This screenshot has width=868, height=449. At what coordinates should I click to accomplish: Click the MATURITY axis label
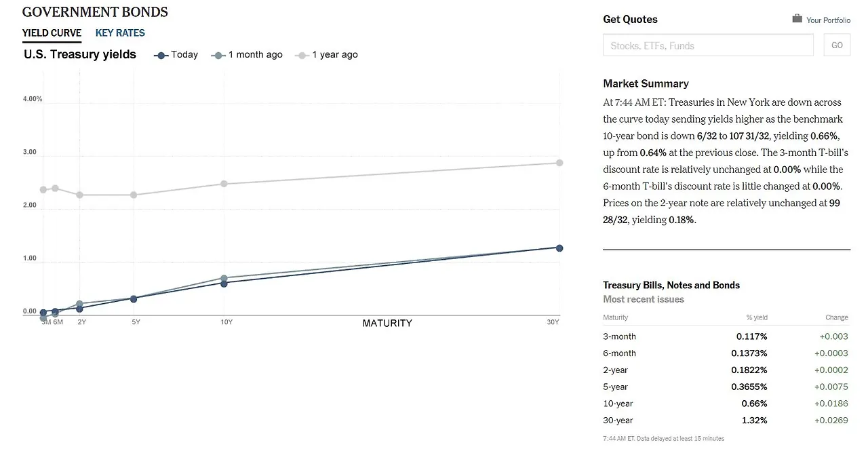coord(387,324)
